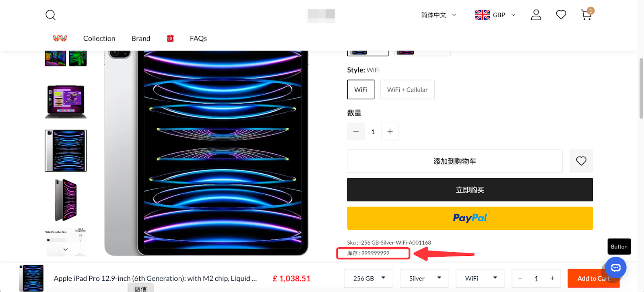Select the keyboard iPad thumbnail in the sidebar
644x292 pixels.
(x=65, y=101)
